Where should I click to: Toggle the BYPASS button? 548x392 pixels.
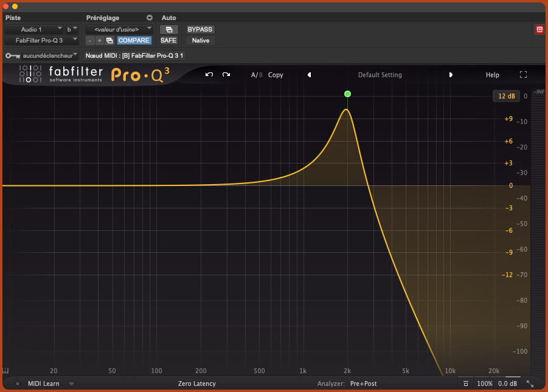click(200, 29)
